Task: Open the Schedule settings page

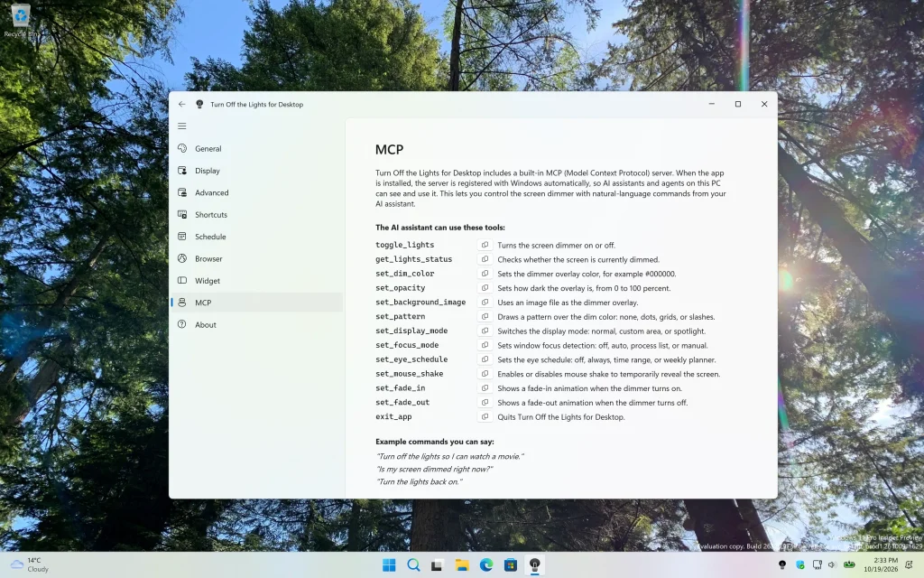Action: point(257,237)
